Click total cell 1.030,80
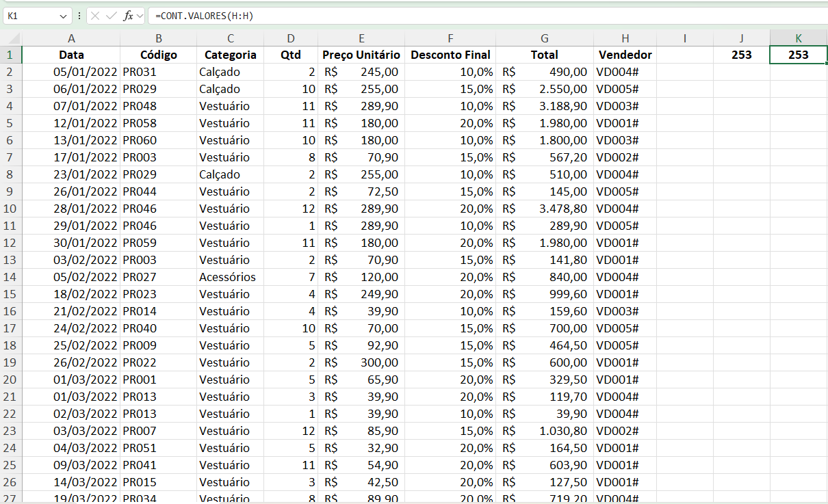The height and width of the screenshot is (504, 828). (544, 431)
